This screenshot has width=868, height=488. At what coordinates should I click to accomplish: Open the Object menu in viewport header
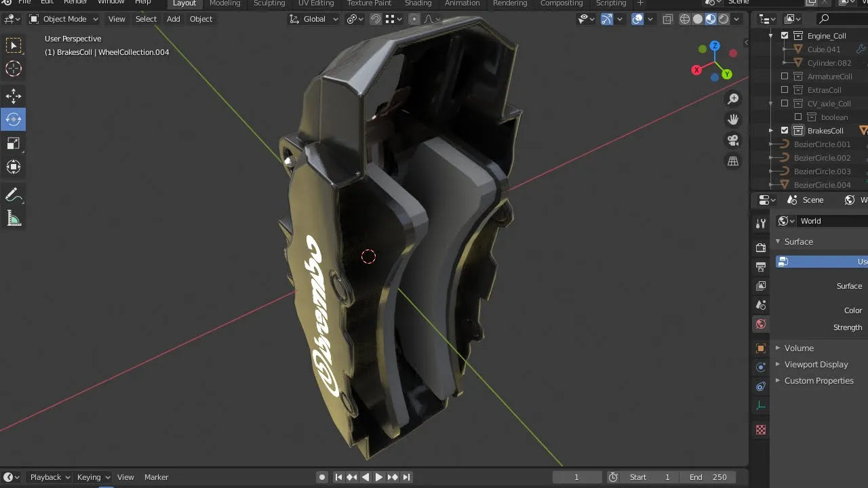pyautogui.click(x=201, y=19)
